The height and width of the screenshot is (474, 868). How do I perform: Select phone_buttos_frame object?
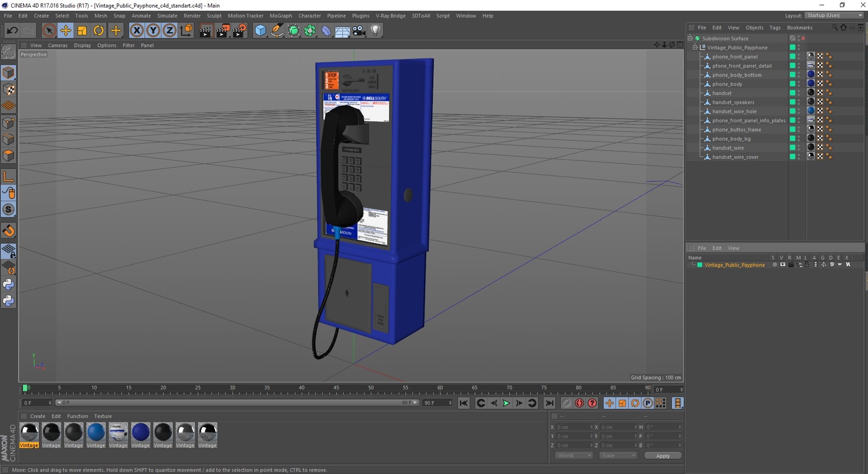(736, 130)
